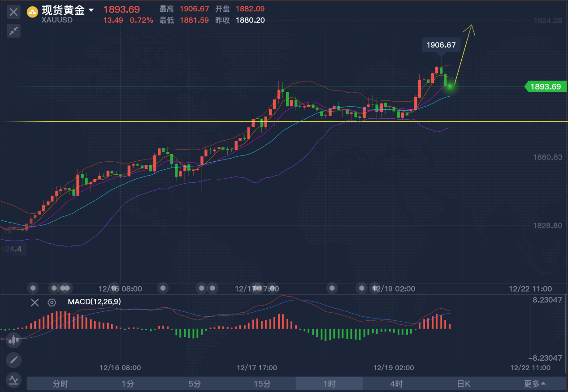Click the gold coin symbol icon
Viewport: 568px width, 392px height.
point(32,12)
